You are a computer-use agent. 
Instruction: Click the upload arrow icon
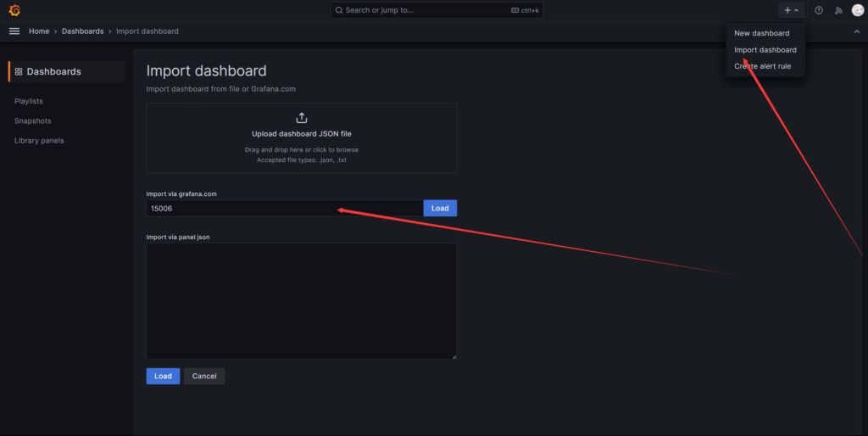point(301,117)
